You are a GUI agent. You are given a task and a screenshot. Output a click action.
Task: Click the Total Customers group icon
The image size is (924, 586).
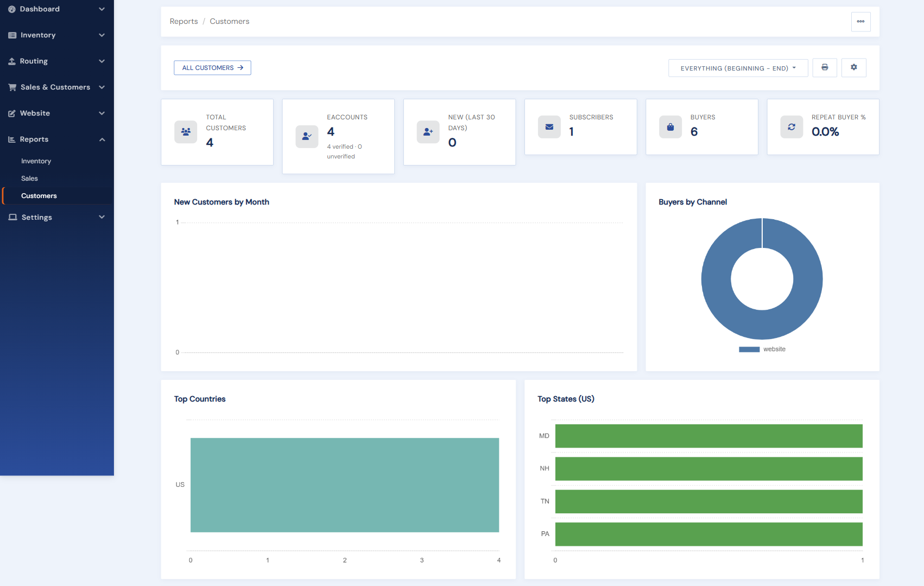click(x=186, y=132)
